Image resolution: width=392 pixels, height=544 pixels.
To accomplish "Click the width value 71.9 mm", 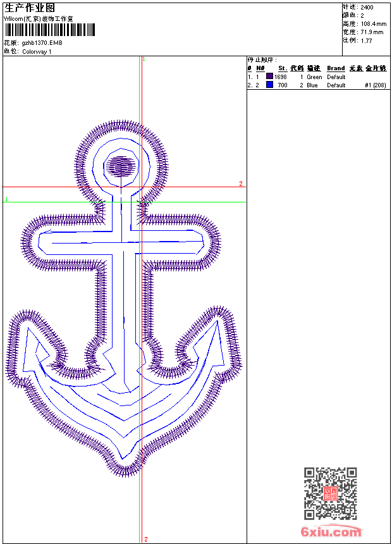I will point(372,32).
